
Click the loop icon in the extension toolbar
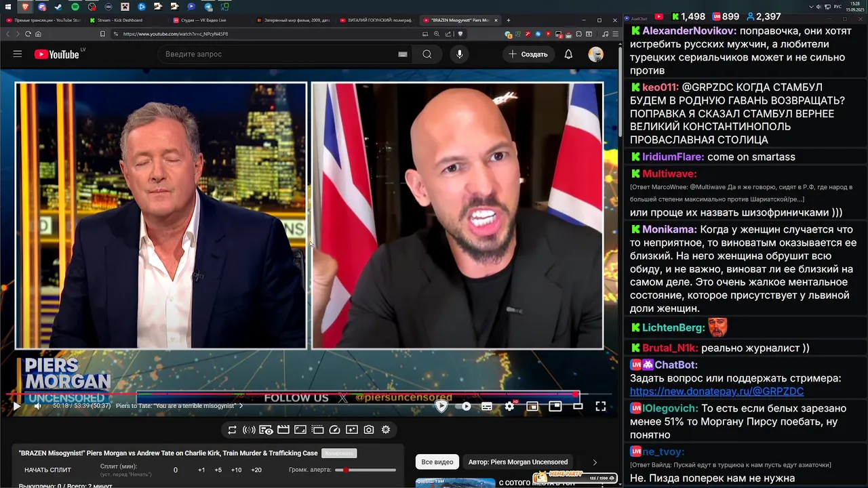pos(232,430)
